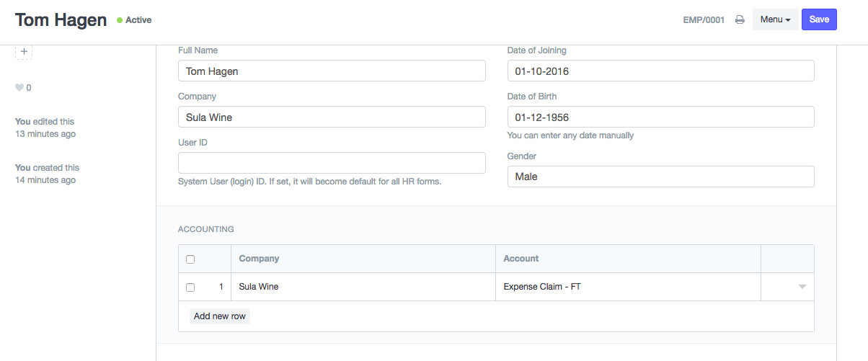868x361 pixels.
Task: Click the EMP/0001 document ID label
Action: click(704, 20)
